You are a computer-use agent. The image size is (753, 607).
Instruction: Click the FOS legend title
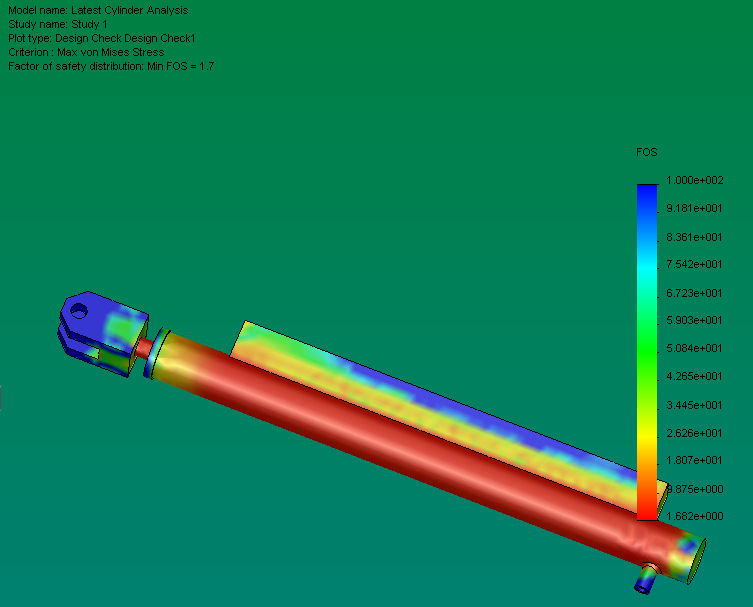[x=646, y=152]
